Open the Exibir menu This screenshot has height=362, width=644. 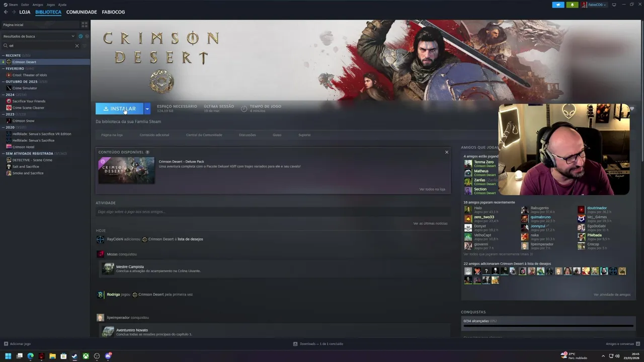pos(25,5)
